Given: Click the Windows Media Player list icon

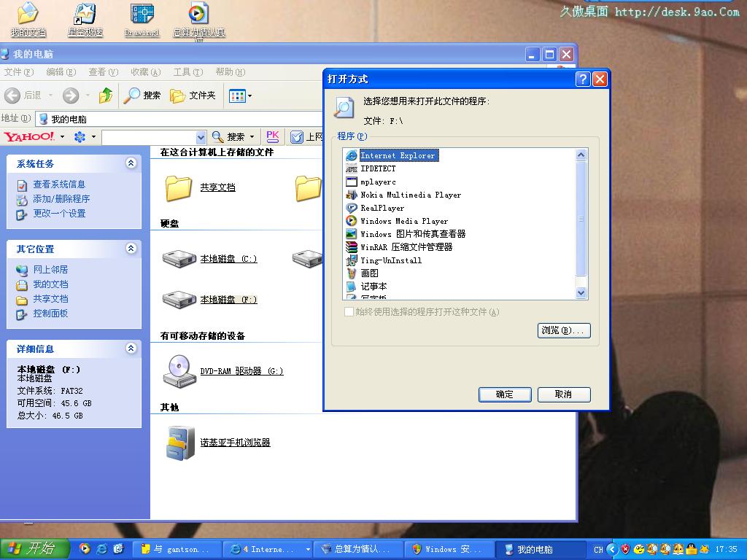Looking at the screenshot, I should 351,221.
